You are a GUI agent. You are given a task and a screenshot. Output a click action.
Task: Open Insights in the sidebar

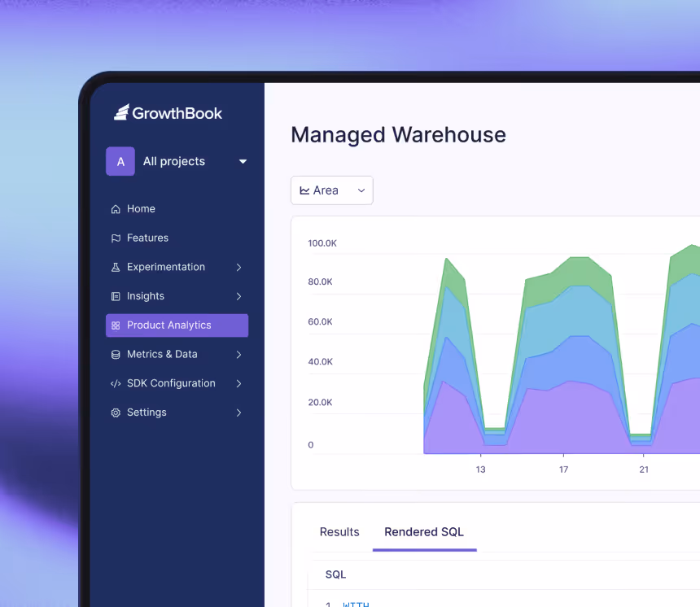(x=146, y=296)
